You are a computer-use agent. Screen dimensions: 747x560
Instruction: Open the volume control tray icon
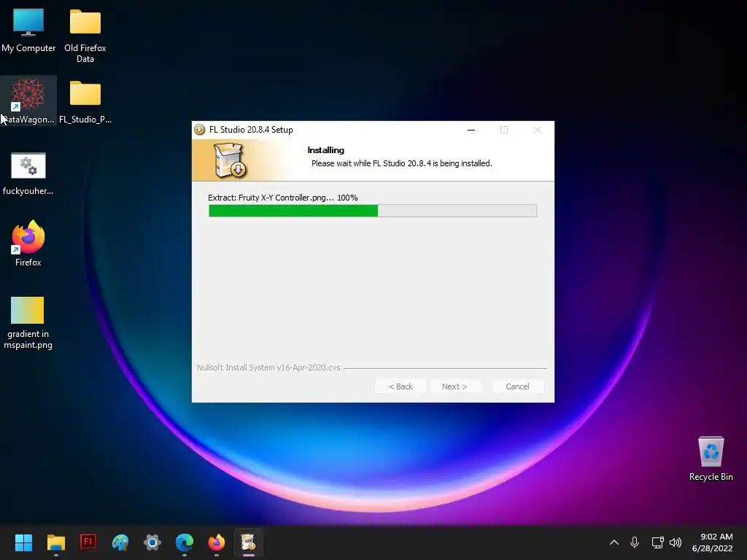[676, 542]
